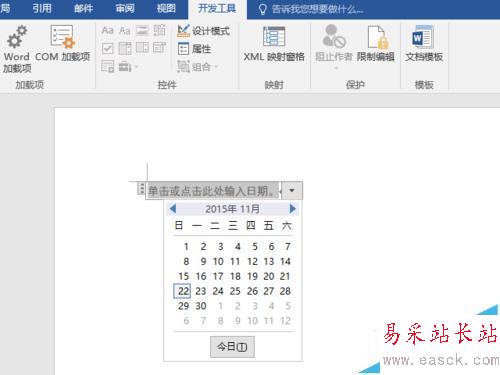
Task: Insert Drop-Down List content control
Action: click(142, 48)
